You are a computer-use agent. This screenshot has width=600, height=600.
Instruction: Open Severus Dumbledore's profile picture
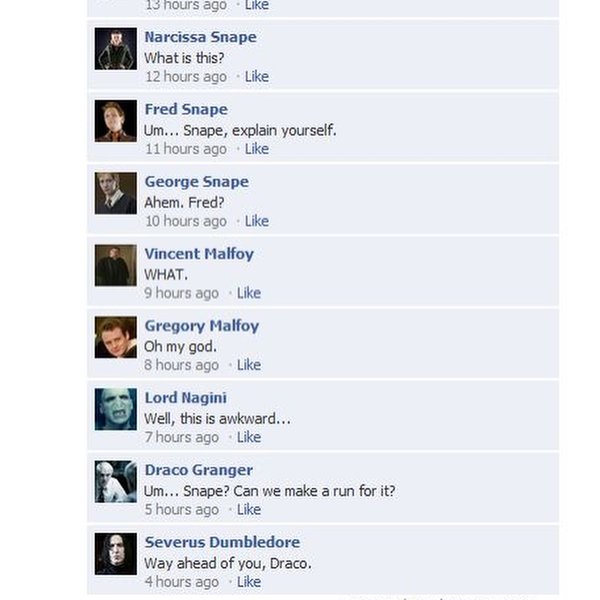(x=116, y=554)
